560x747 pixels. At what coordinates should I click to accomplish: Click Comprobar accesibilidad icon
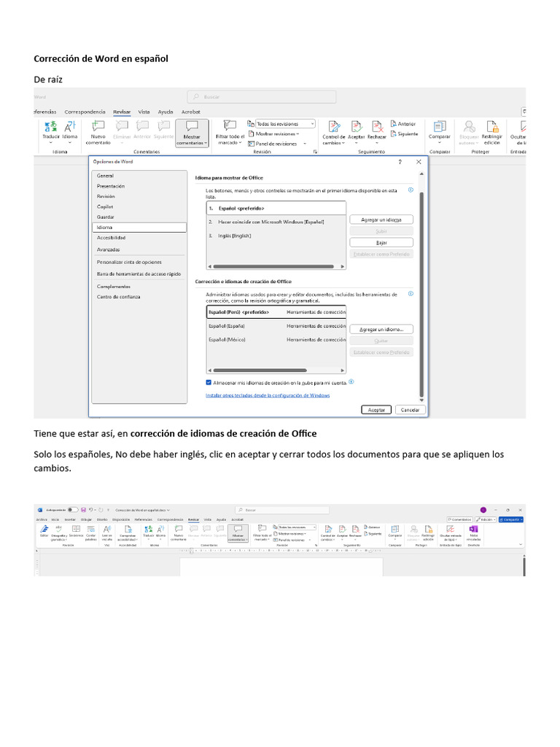tap(128, 530)
